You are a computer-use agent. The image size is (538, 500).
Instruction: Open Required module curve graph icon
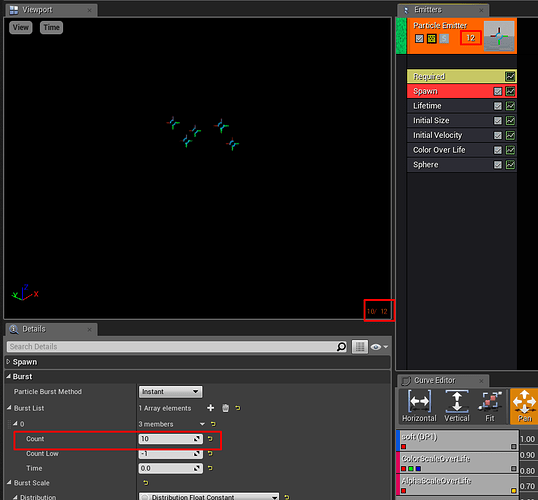[x=510, y=77]
